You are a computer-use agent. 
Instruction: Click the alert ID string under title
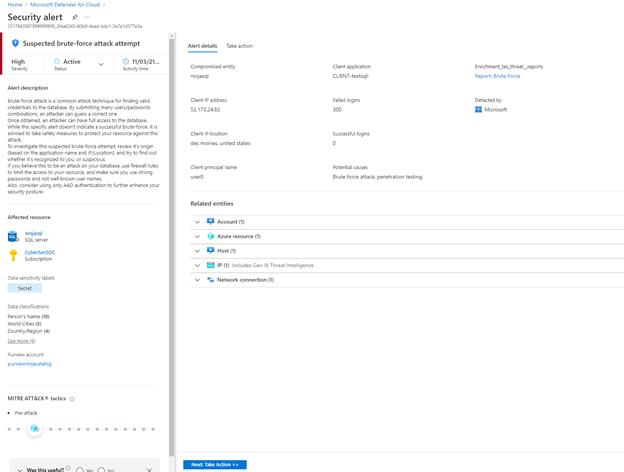click(75, 26)
